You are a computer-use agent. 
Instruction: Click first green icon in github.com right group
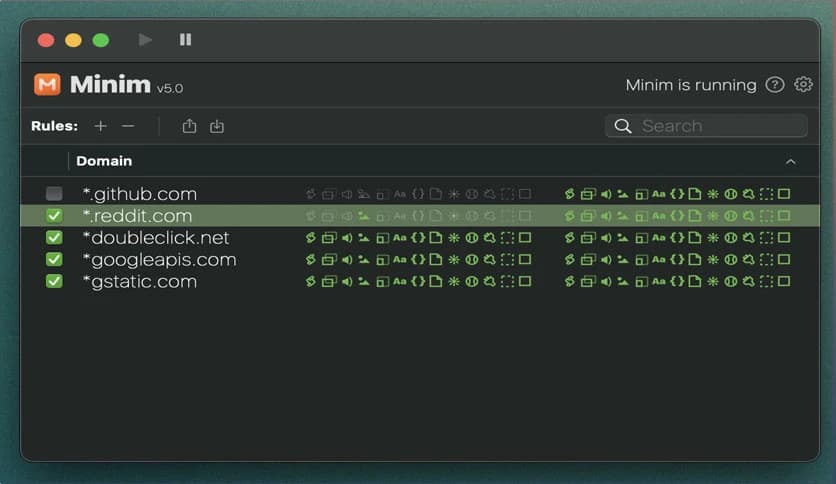click(570, 194)
